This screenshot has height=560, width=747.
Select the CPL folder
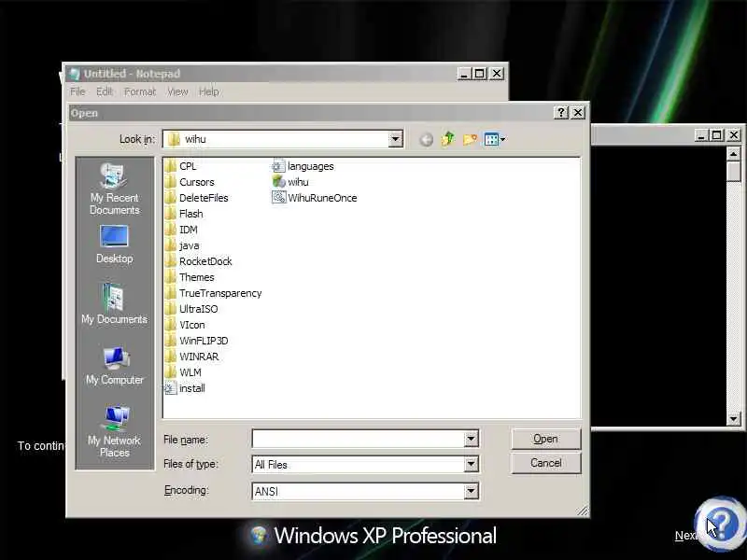[180, 166]
